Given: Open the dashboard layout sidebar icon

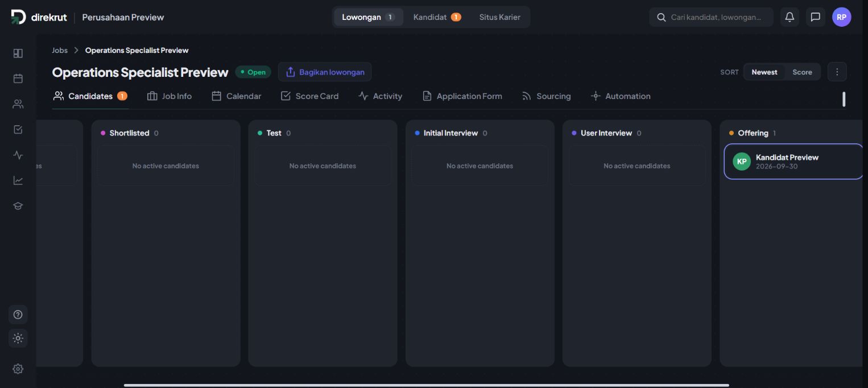Looking at the screenshot, I should pos(18,53).
